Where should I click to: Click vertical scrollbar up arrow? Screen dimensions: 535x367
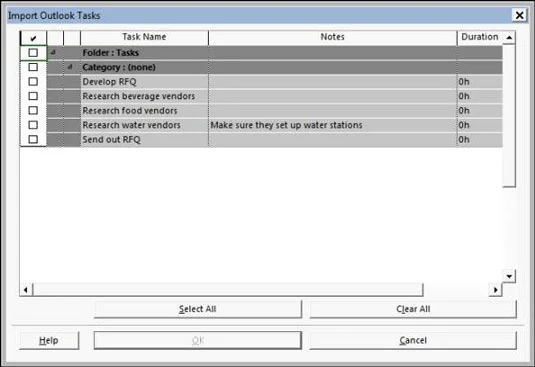click(509, 38)
